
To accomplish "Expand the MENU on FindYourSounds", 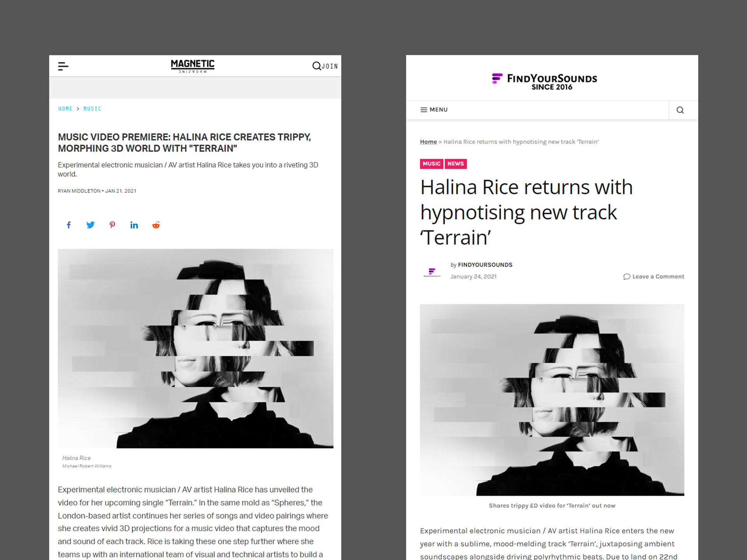I will pos(434,110).
